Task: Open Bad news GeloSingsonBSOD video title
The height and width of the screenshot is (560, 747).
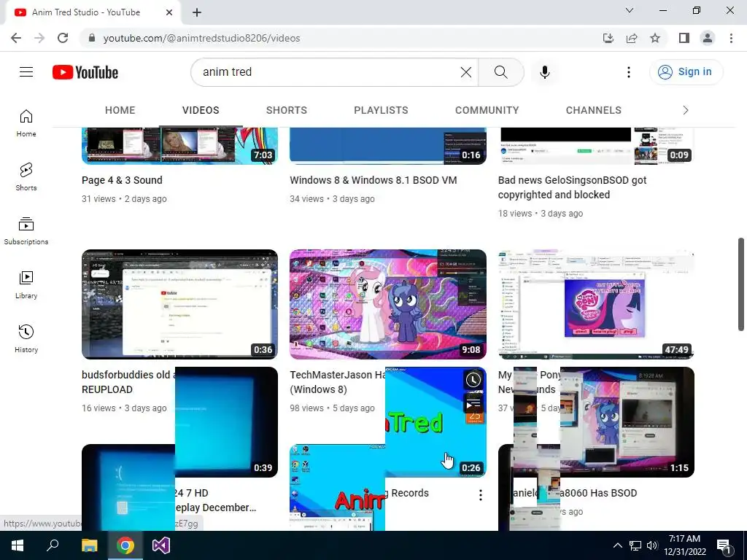Action: (x=572, y=187)
